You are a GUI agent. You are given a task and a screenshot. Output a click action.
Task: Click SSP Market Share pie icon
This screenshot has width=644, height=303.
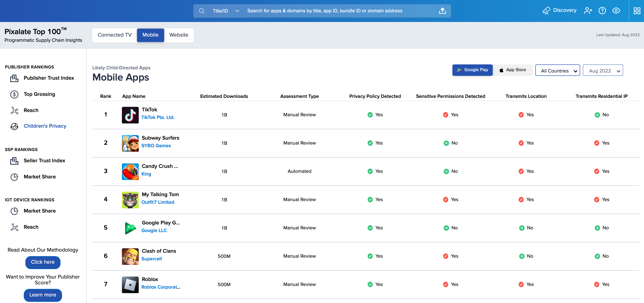click(14, 177)
